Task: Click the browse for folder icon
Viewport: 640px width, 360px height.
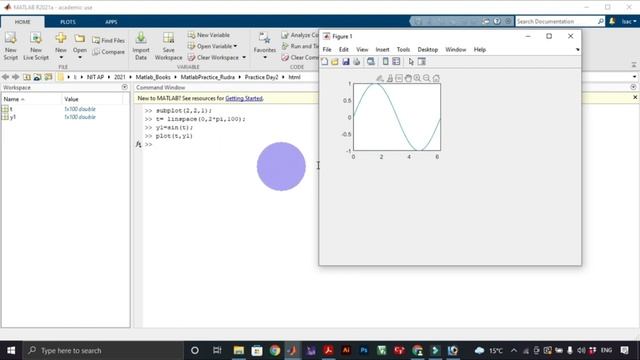Action: [x=37, y=77]
